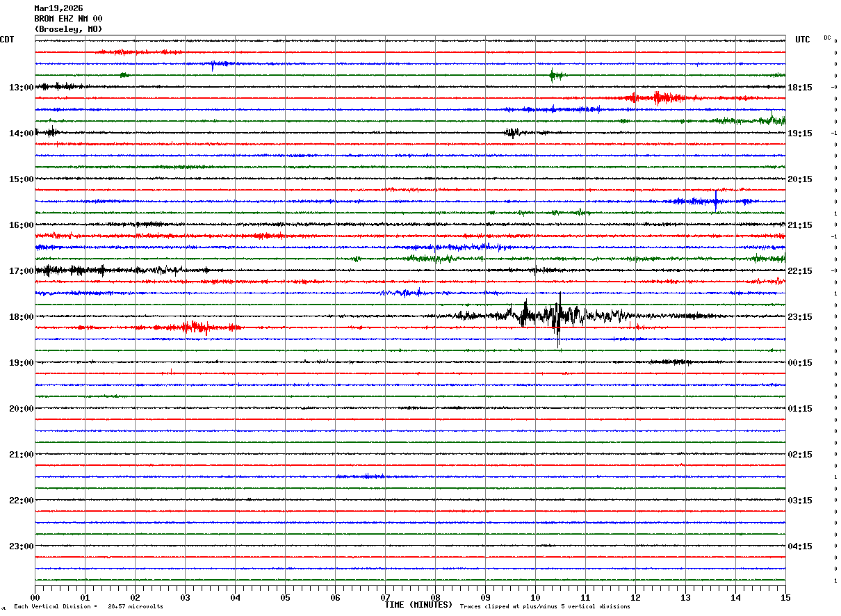The height and width of the screenshot is (616, 841).
Task: Click minute tick 12 on bottom axis
Action: [x=635, y=597]
